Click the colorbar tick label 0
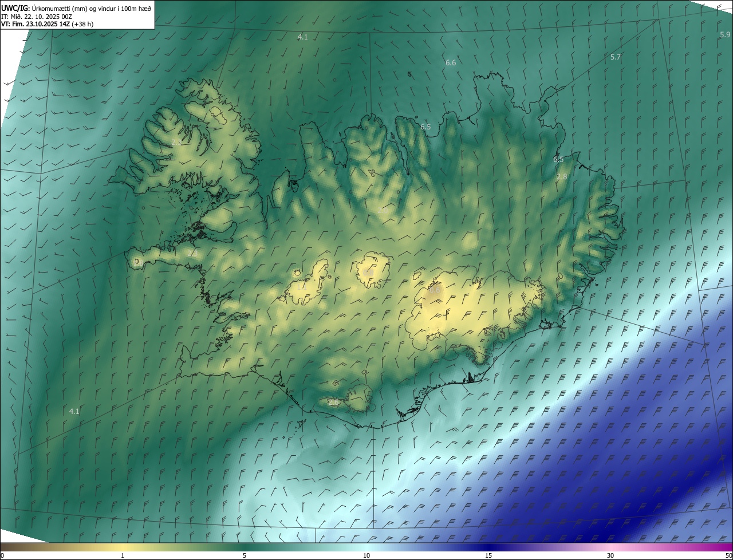 pyautogui.click(x=2, y=555)
